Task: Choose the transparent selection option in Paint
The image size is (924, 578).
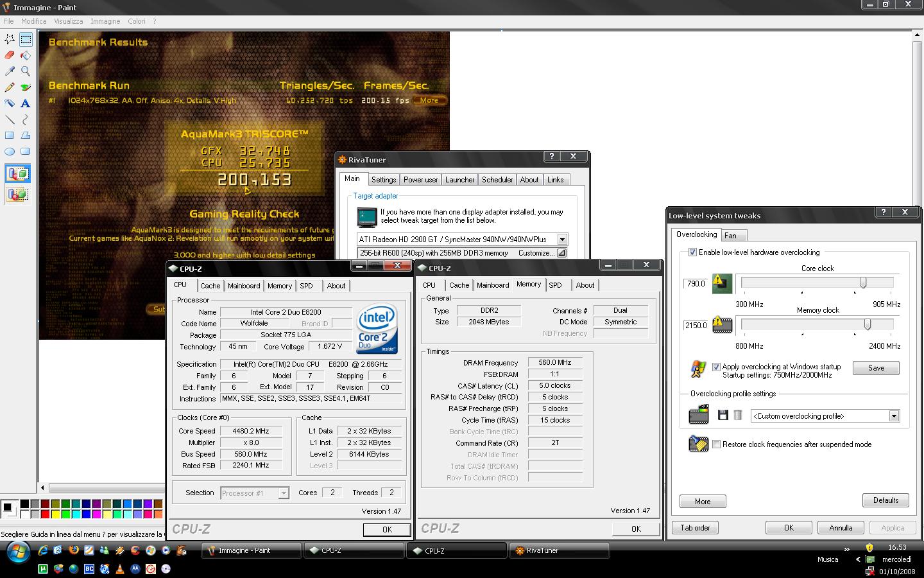Action: tap(18, 194)
